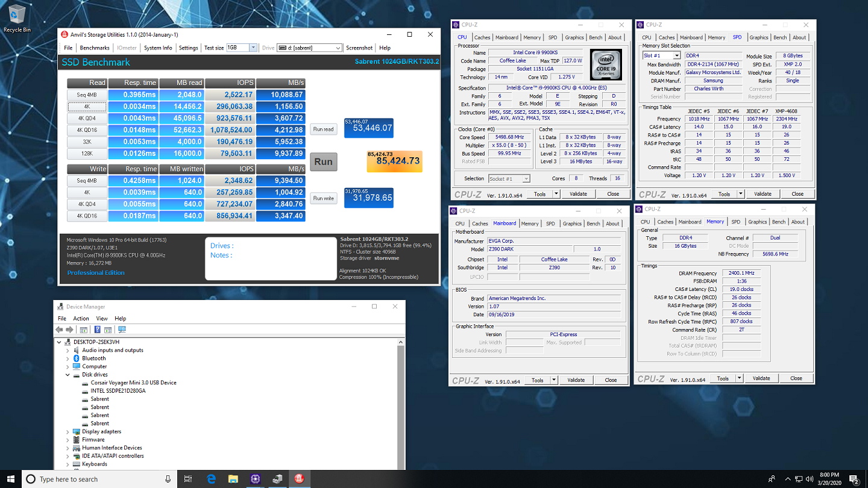The height and width of the screenshot is (488, 868).
Task: Open Benchmarks menu in Anvil's Storage Utilities
Action: pos(95,48)
